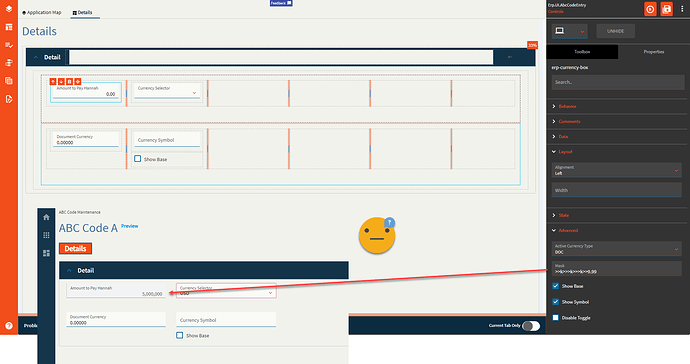Switch to the Application Map tab
690x364 pixels.
pyautogui.click(x=42, y=13)
